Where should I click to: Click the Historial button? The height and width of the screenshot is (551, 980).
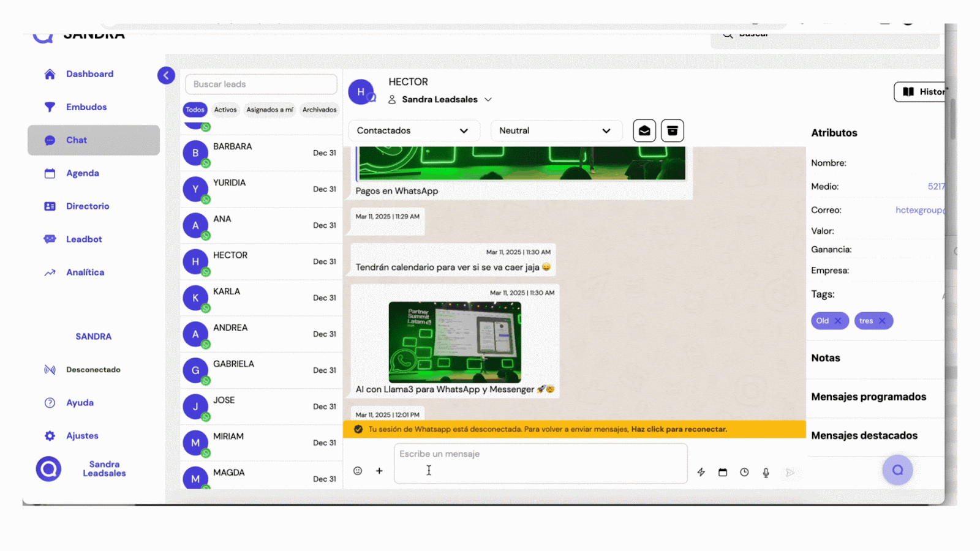coord(921,92)
